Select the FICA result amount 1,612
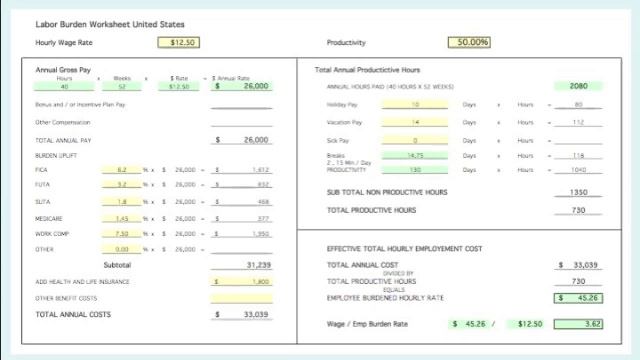The width and height of the screenshot is (640, 360). (x=242, y=170)
